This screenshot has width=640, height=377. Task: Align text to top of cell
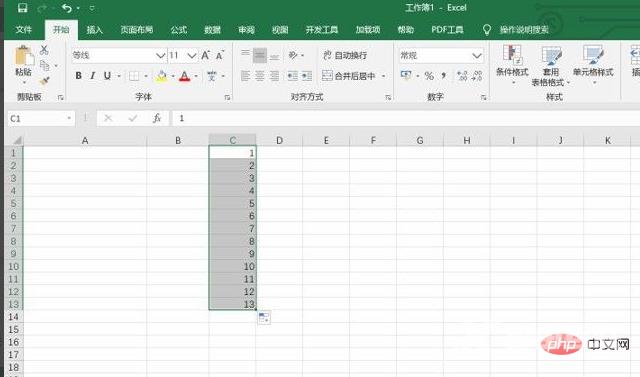(245, 55)
